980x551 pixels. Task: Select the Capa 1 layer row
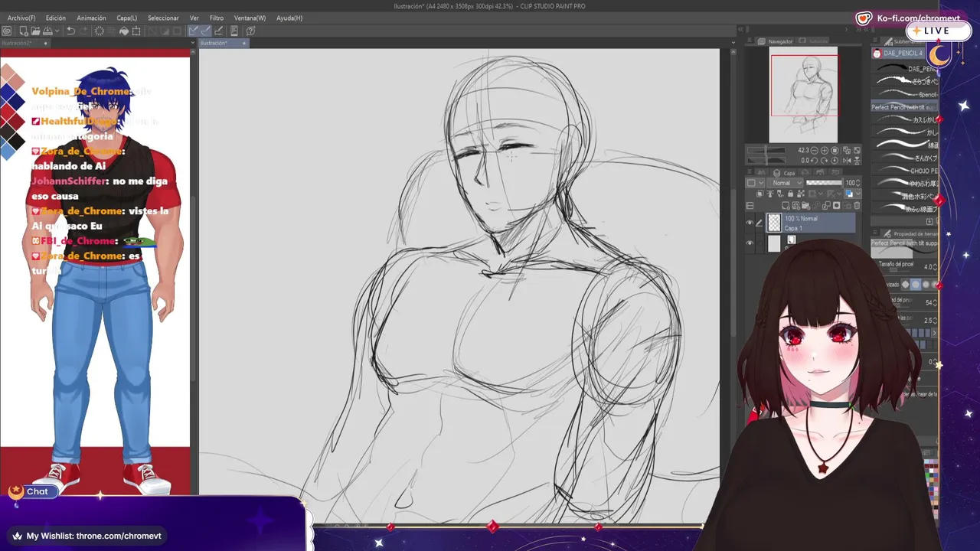811,223
